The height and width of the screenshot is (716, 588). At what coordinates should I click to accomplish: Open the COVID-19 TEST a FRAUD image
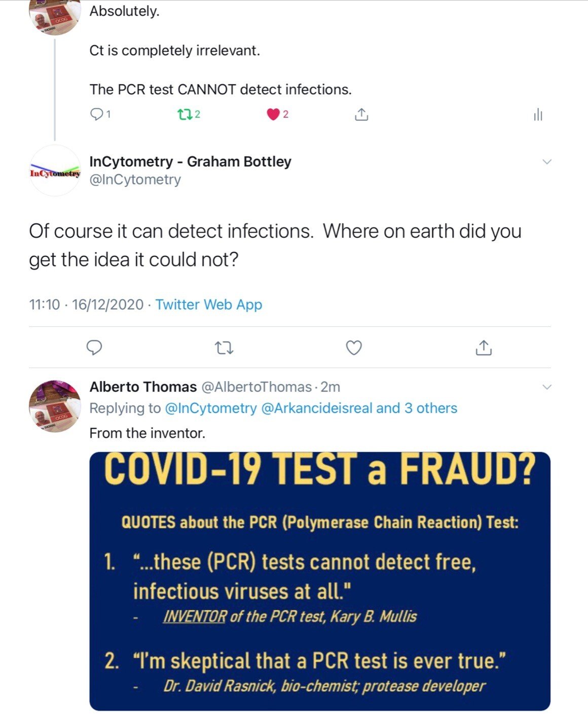point(319,581)
